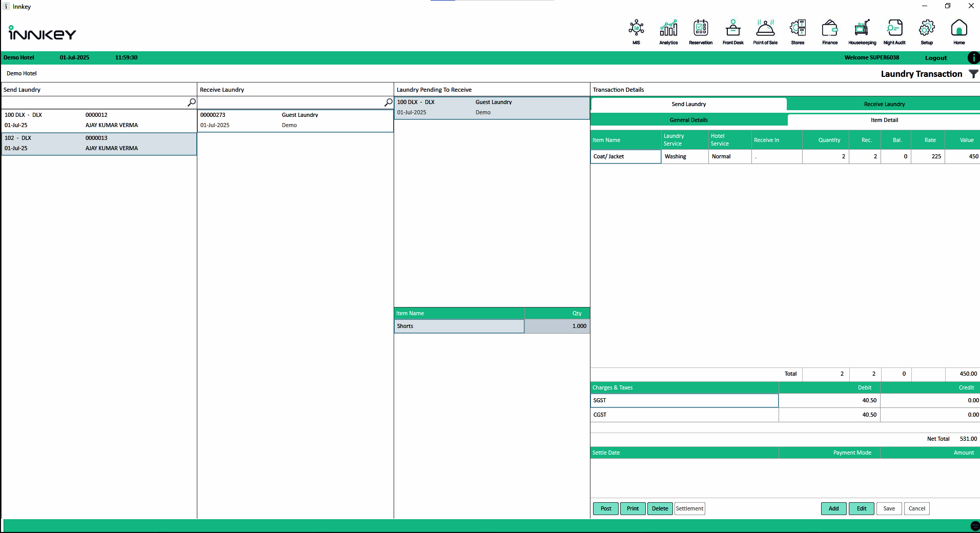The height and width of the screenshot is (533, 980).
Task: Click the value 450 cell for Coat/Jacket
Action: (963, 156)
